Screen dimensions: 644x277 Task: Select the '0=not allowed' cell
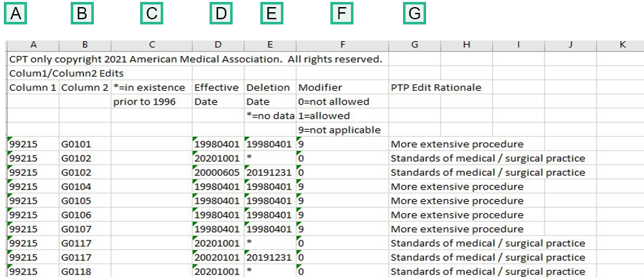(334, 102)
